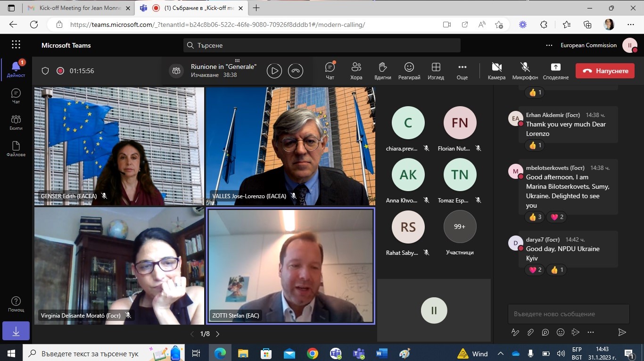Open Help (Помощ) in the left sidebar

pyautogui.click(x=16, y=304)
